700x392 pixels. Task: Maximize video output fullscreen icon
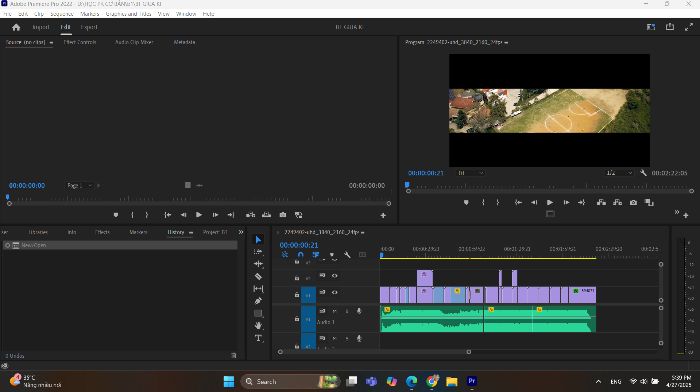point(689,27)
